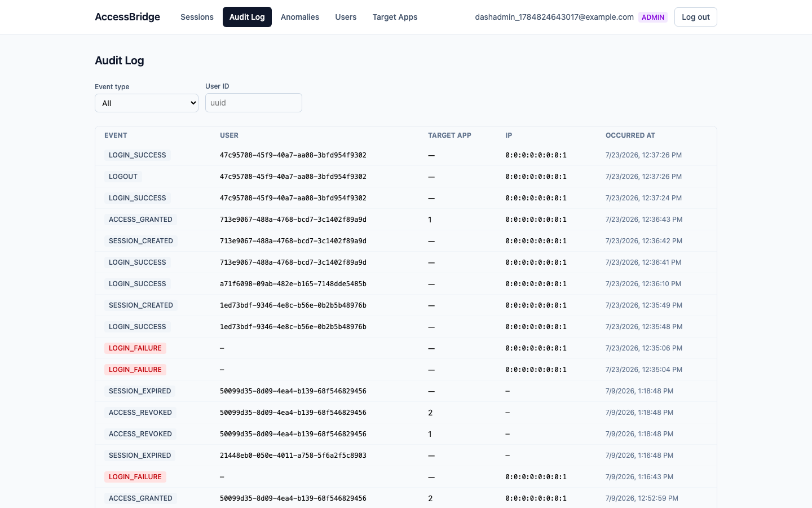Screen dimensions: 812x508
Task: Click target app 2 in ACCESS_GRANTED 12:52:59 row
Action: pos(430,498)
